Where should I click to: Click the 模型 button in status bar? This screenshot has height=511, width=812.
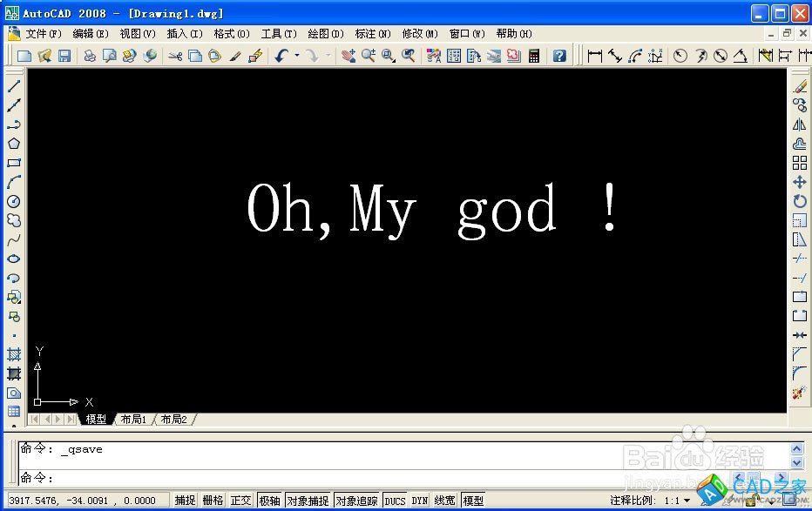[x=473, y=501]
